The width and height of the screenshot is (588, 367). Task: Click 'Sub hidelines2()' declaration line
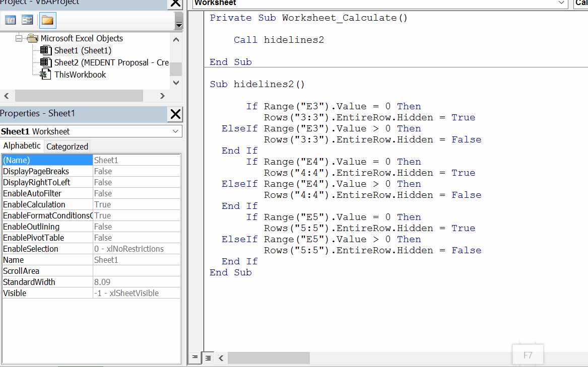click(257, 84)
